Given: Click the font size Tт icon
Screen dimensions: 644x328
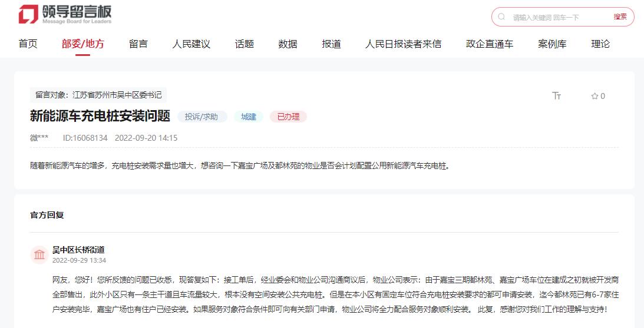Looking at the screenshot, I should click(x=556, y=96).
